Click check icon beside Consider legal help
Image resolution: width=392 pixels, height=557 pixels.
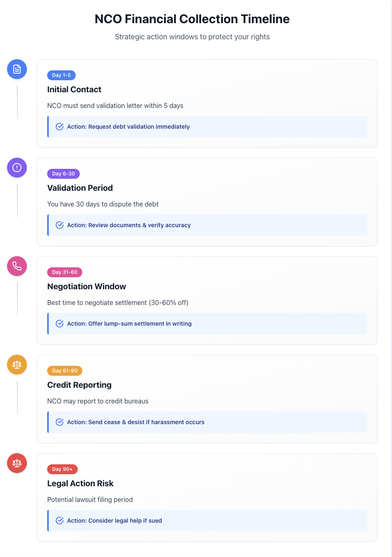[x=60, y=521]
